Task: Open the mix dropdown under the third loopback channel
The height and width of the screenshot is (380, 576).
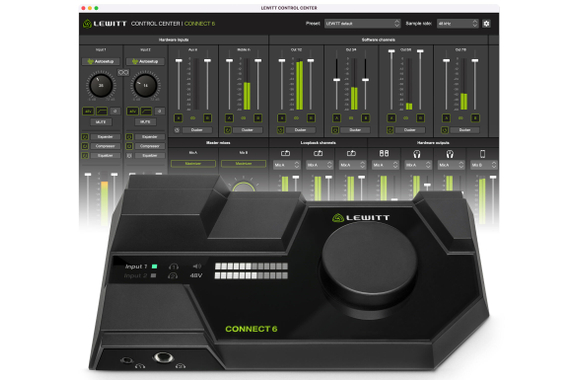Action: [353, 165]
